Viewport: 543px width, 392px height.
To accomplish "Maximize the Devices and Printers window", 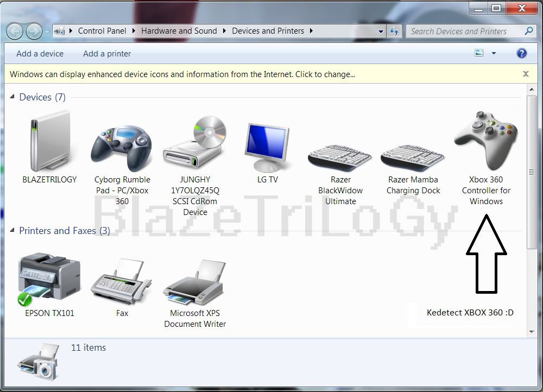I will coord(496,8).
